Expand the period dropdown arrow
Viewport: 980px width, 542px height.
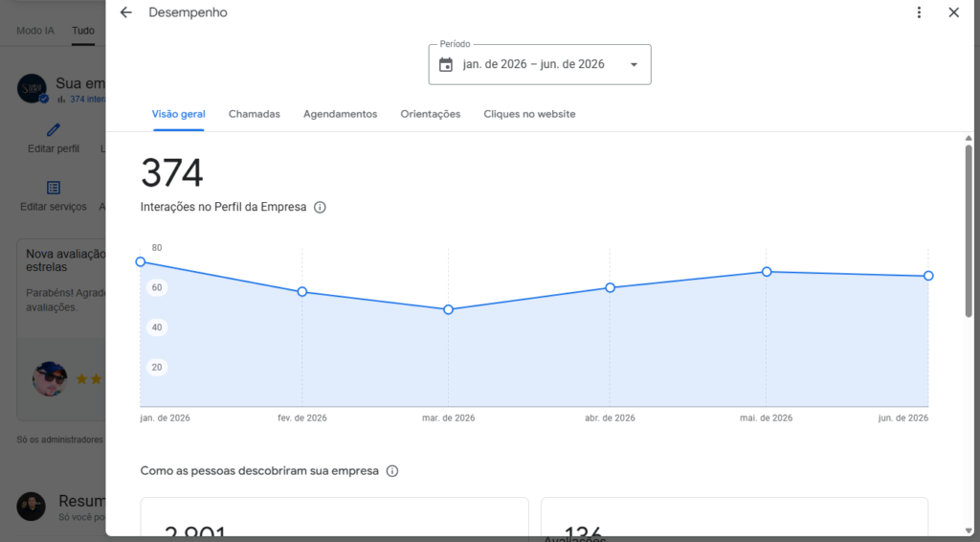[634, 64]
